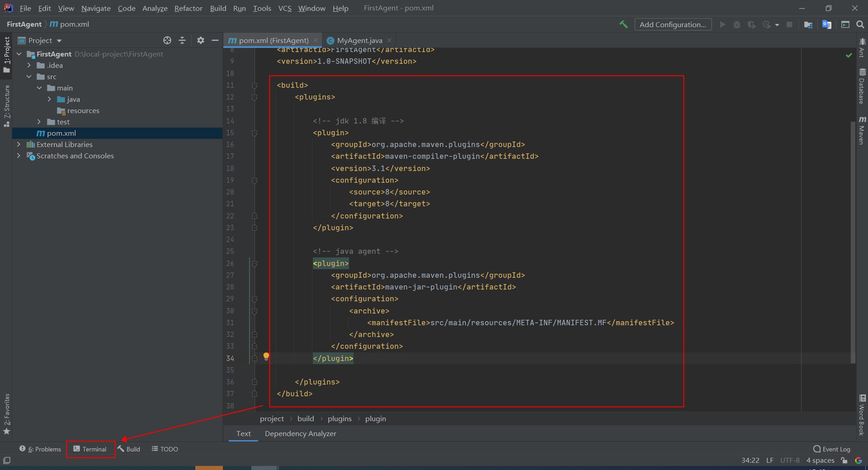This screenshot has width=868, height=470.
Task: Click the Run with Coverage icon
Action: click(751, 24)
